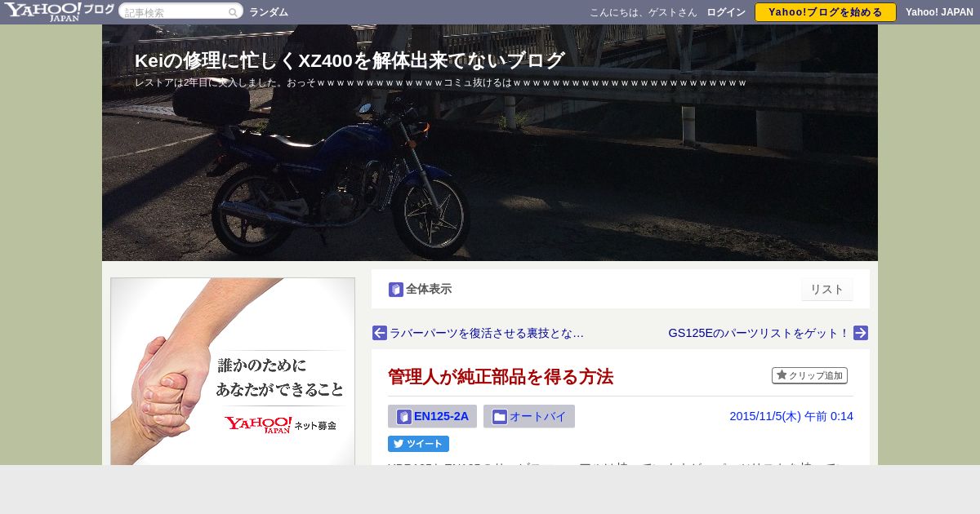Open the post date 2015/11/5 link
This screenshot has height=514, width=980.
[x=791, y=416]
